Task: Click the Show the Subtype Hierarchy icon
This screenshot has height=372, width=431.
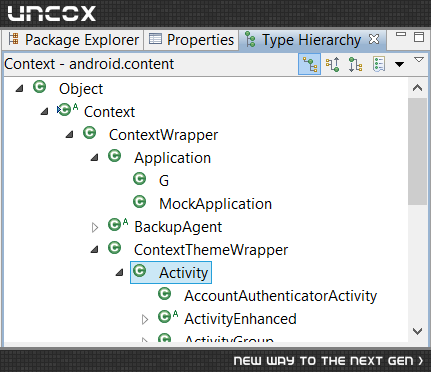Action: coord(355,64)
